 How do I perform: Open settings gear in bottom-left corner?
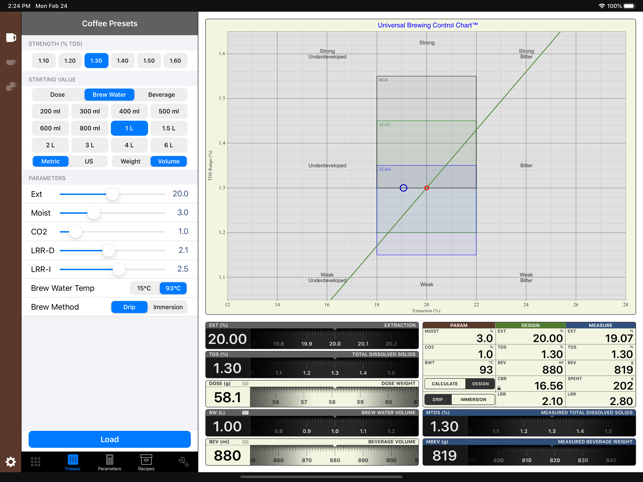[x=11, y=462]
